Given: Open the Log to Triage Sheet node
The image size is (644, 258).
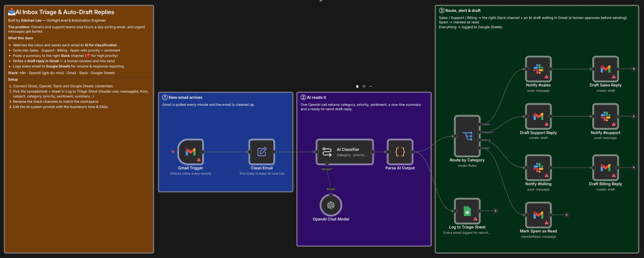Looking at the screenshot, I should pyautogui.click(x=467, y=211).
